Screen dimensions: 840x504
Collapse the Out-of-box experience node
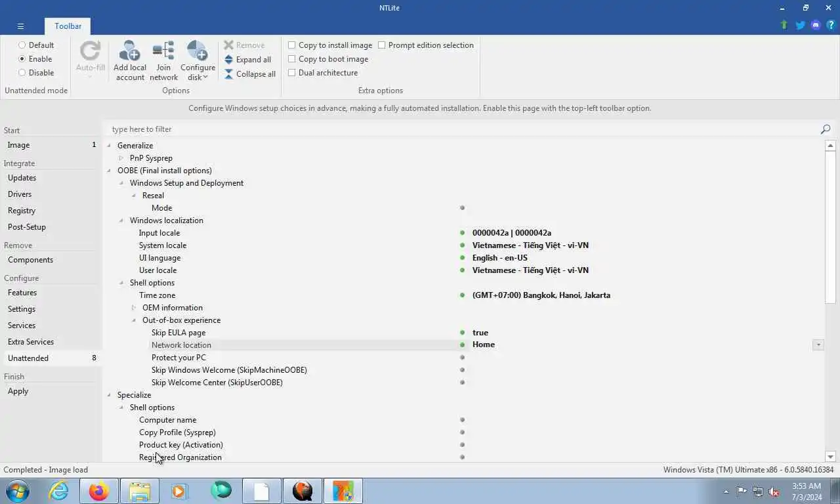tap(134, 320)
